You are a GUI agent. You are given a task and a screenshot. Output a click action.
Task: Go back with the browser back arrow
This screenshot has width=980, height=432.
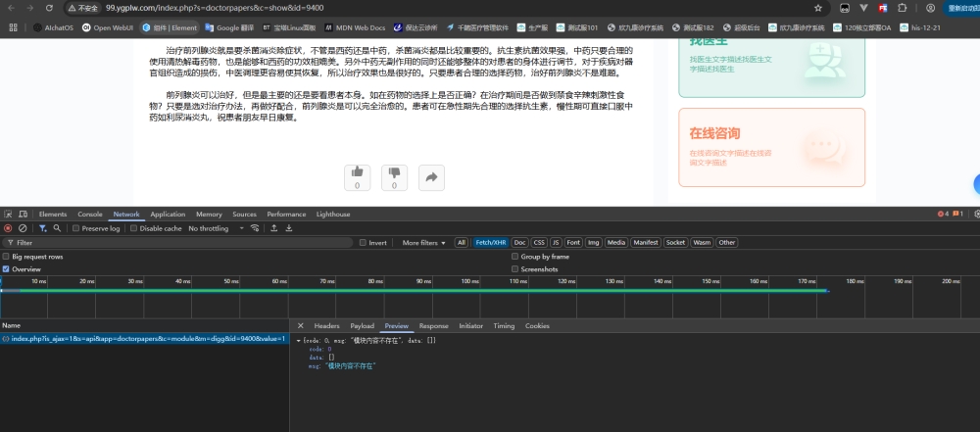click(x=11, y=8)
